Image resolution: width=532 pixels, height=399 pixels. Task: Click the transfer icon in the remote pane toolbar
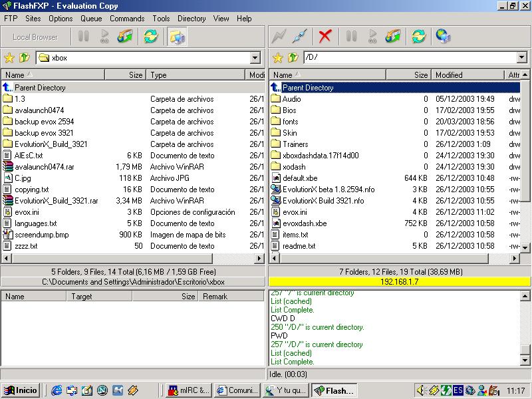(393, 37)
